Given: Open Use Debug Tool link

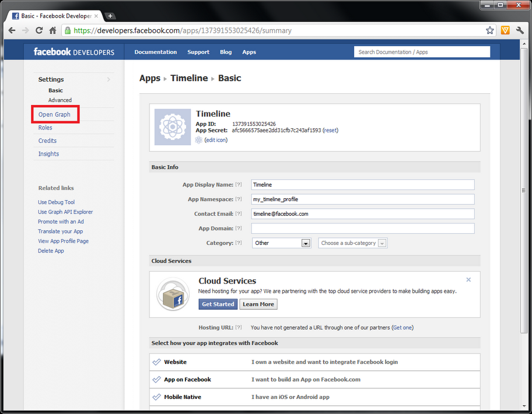Looking at the screenshot, I should click(57, 202).
